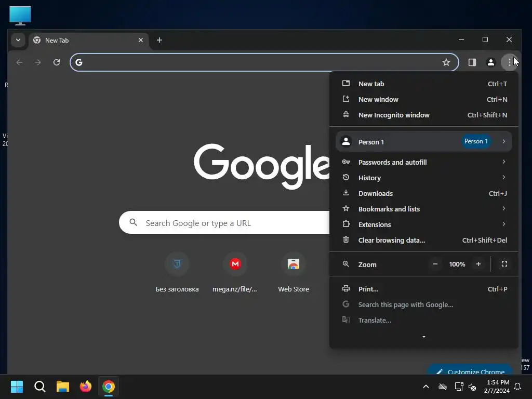Expand the History chevron arrow
The height and width of the screenshot is (399, 532).
tap(504, 178)
